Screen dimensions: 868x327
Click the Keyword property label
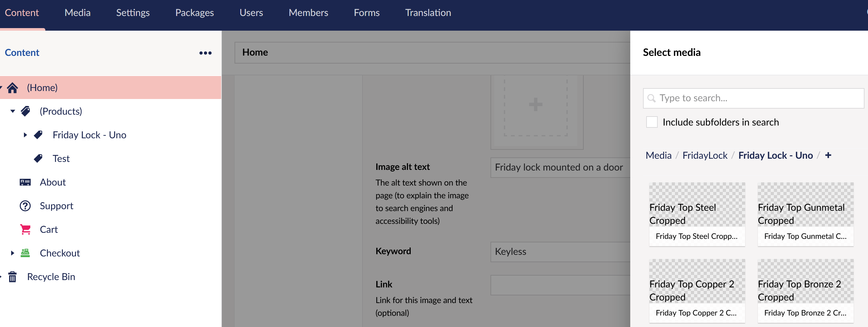click(393, 251)
